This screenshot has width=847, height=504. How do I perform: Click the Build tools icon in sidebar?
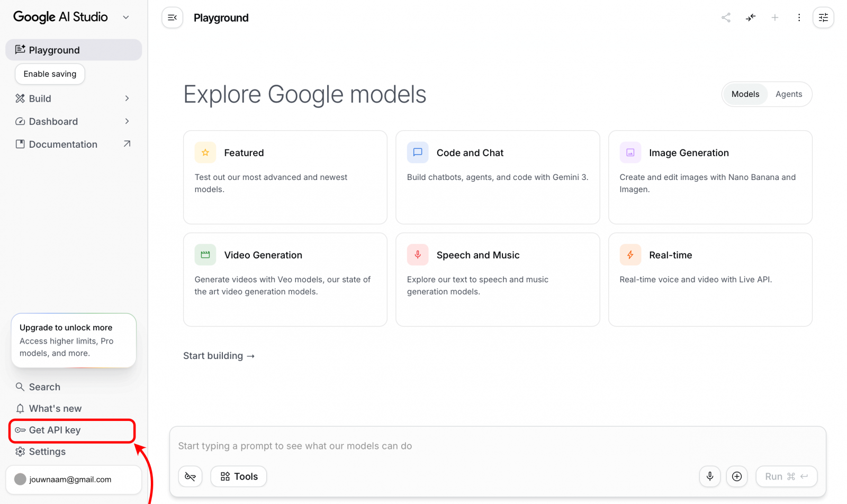click(20, 98)
